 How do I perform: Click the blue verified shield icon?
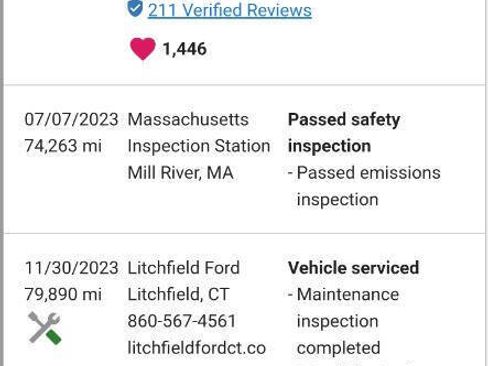(135, 8)
